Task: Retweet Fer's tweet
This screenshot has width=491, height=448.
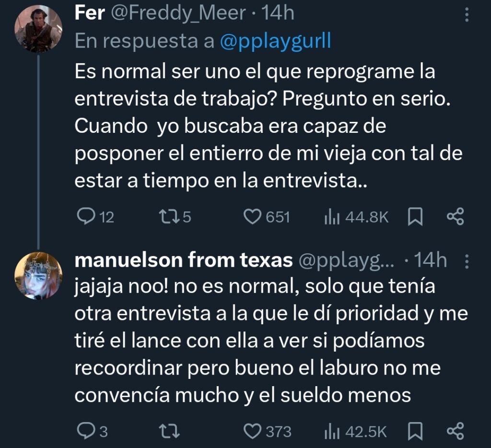Action: point(169,217)
